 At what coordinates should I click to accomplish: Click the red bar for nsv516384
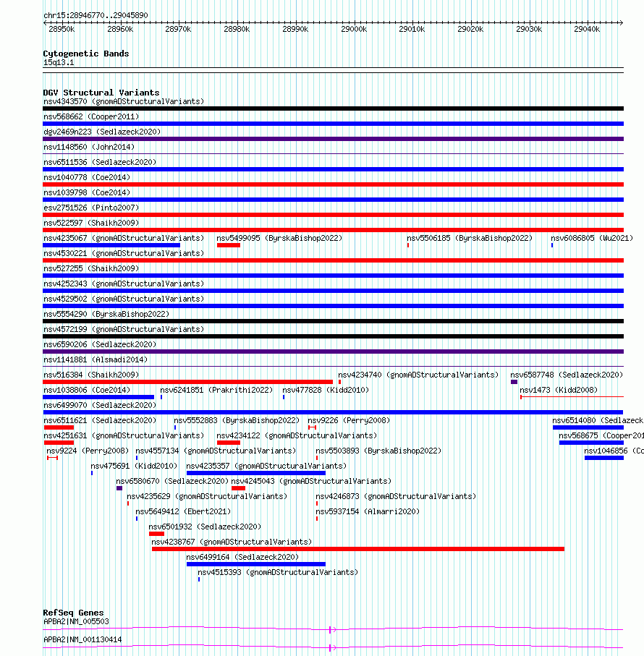click(188, 382)
